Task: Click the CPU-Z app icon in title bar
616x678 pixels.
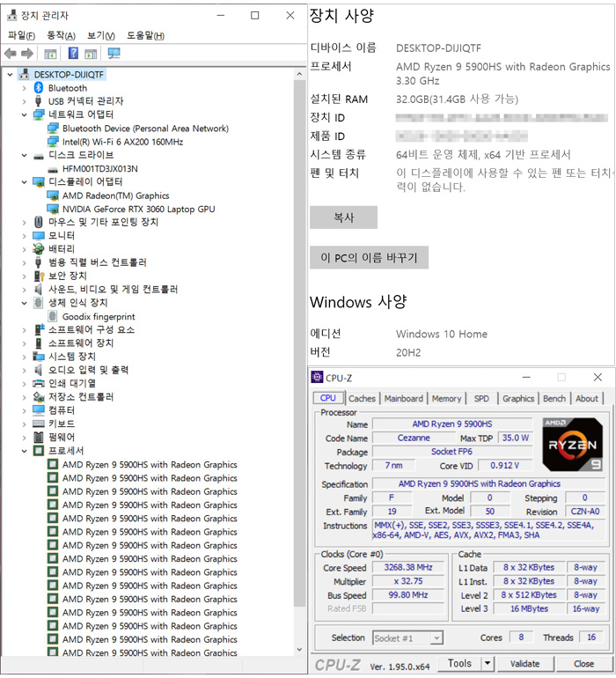Action: tap(318, 378)
